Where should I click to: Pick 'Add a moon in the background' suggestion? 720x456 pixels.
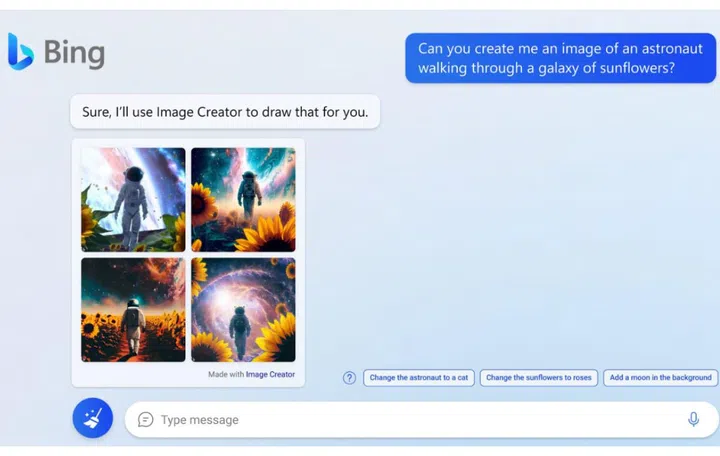coord(660,378)
